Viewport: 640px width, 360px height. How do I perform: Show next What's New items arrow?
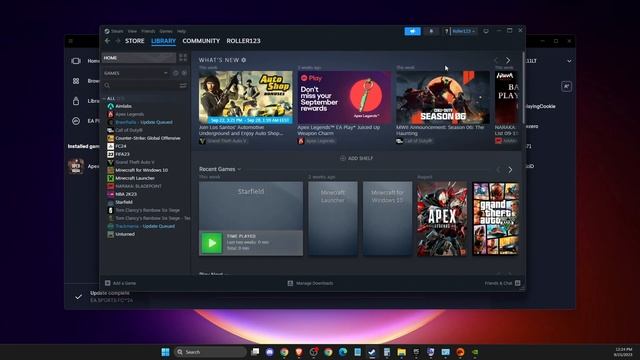click(x=508, y=60)
